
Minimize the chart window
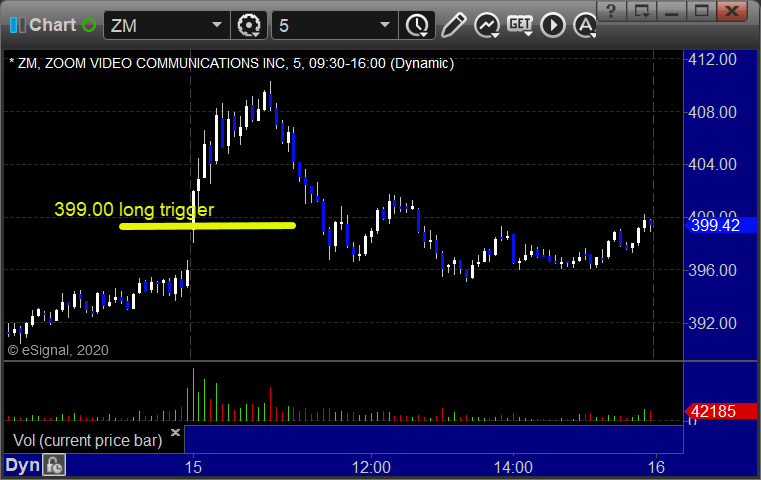tap(672, 11)
